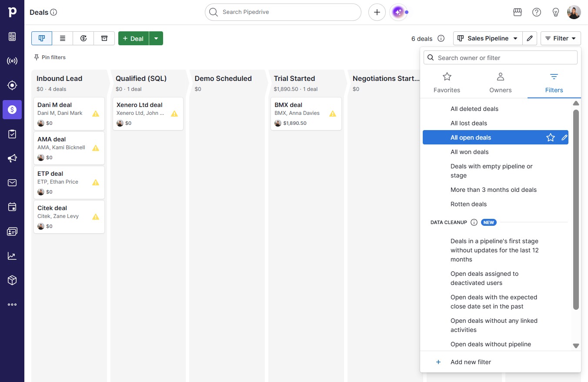Open the Pulse radar sidebar icon
Viewport: 588px width, 382px height.
12,61
